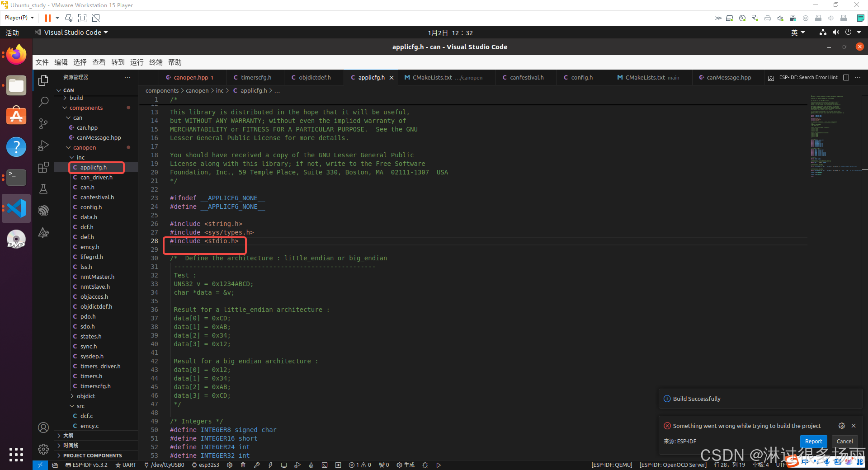
Task: Click the Cancel button on error notification
Action: coord(844,442)
